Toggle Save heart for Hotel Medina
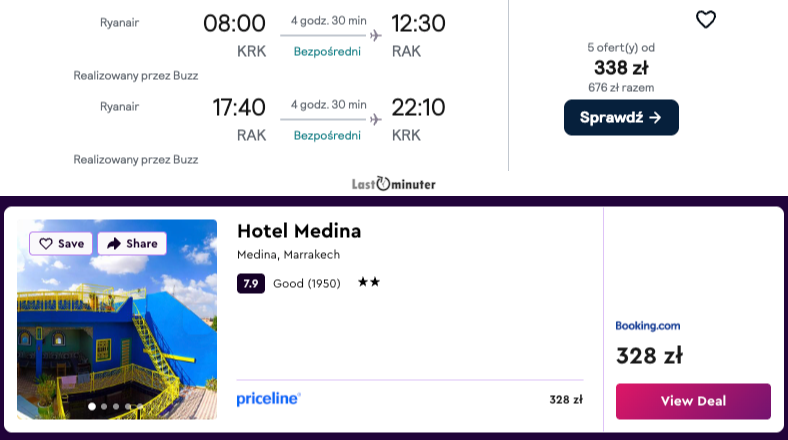This screenshot has width=788, height=440. 61,243
